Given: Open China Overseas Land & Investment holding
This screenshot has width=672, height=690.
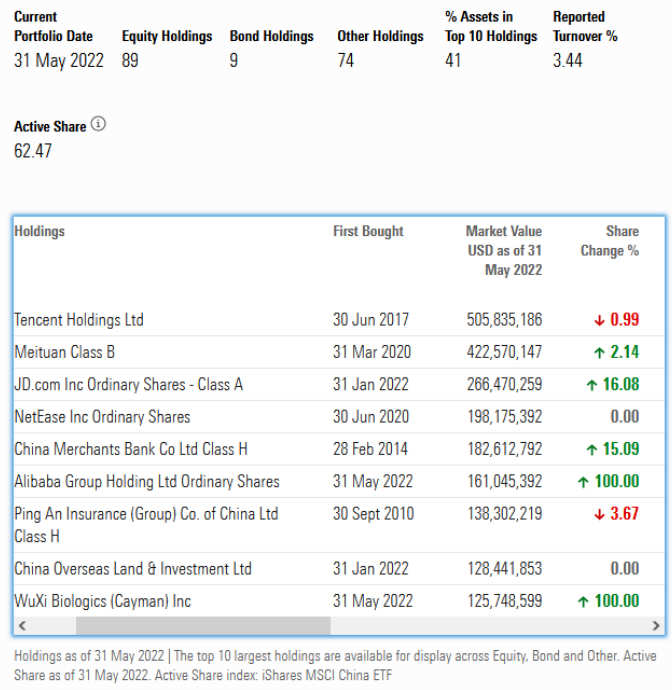Looking at the screenshot, I should click(133, 569).
